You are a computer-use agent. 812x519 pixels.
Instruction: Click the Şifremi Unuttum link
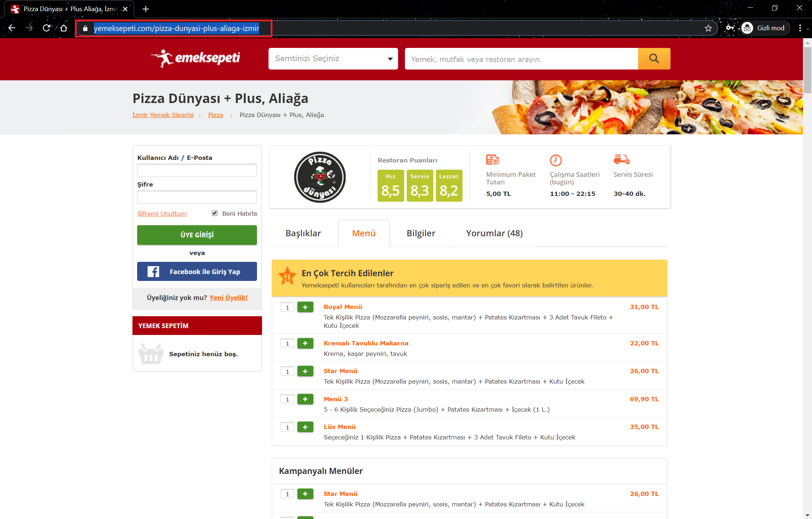click(162, 214)
